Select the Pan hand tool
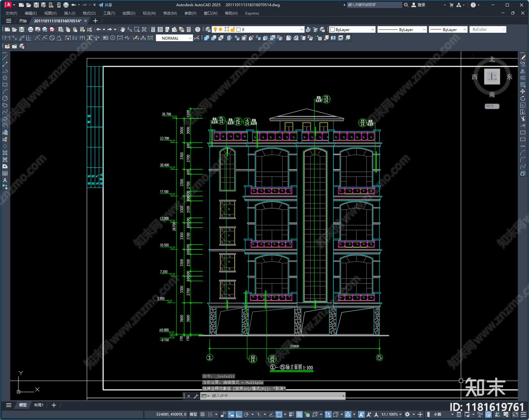This screenshot has height=420, width=529. [x=123, y=29]
